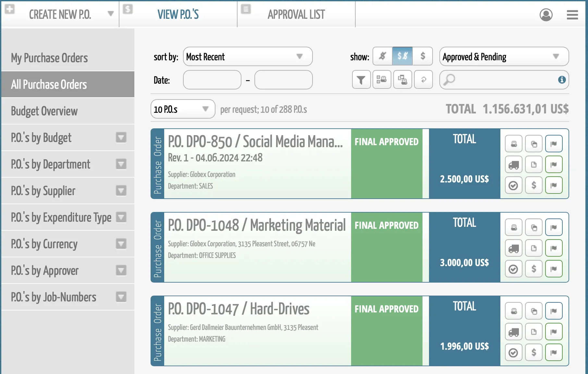Open the Approved & Pending status dropdown
This screenshot has height=374, width=588.
point(504,57)
